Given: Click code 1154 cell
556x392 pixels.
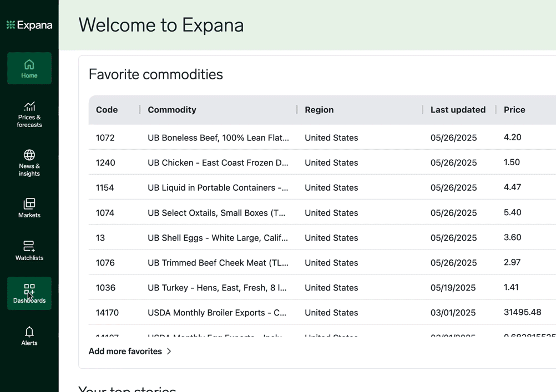Looking at the screenshot, I should (105, 187).
